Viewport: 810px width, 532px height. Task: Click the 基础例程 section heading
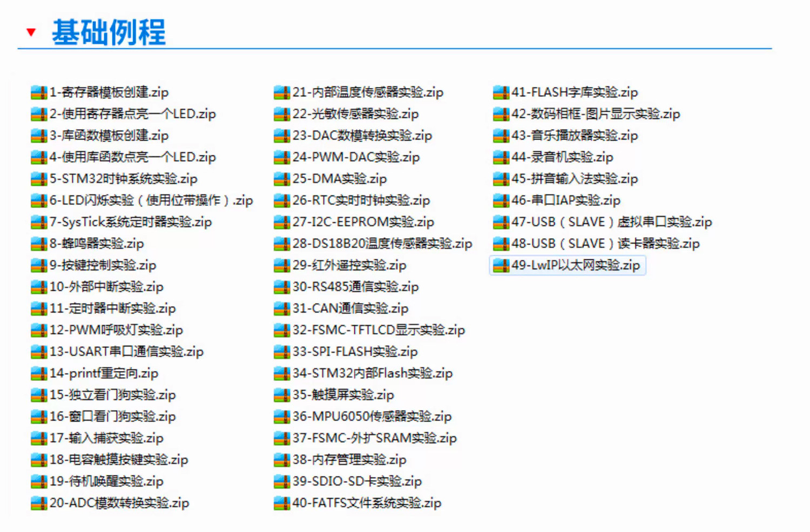click(109, 32)
